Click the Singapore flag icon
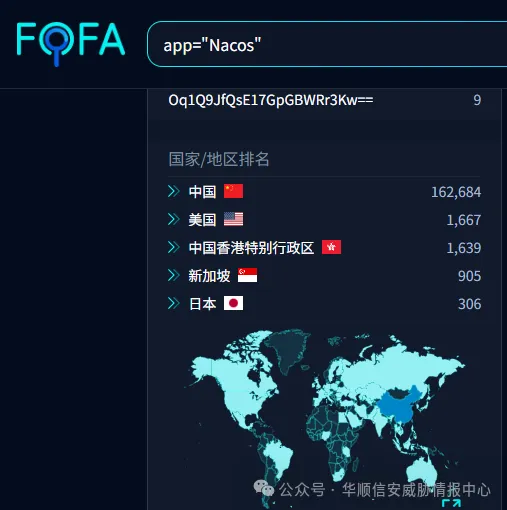 tap(247, 275)
